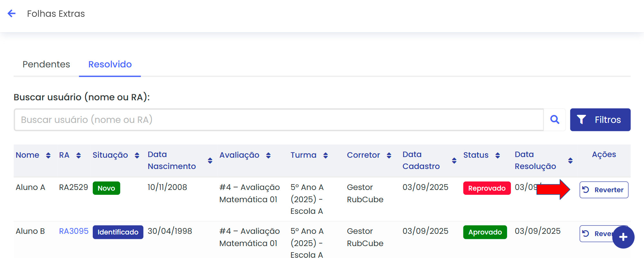Click the floating plus add button
644x258 pixels.
(623, 237)
